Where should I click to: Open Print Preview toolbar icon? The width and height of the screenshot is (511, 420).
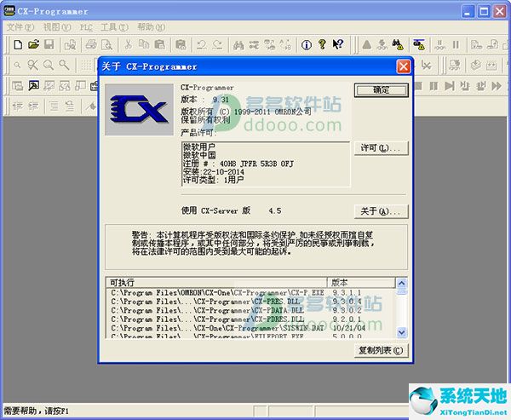pos(107,44)
